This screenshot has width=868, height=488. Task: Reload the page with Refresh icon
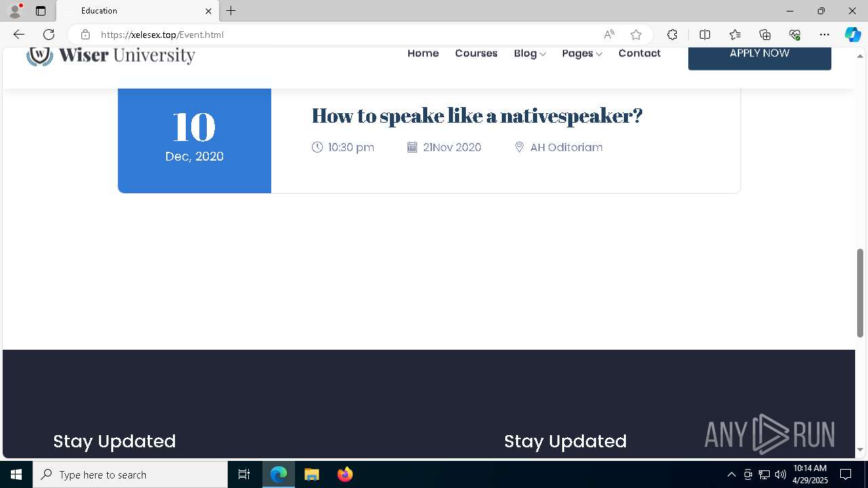click(49, 35)
